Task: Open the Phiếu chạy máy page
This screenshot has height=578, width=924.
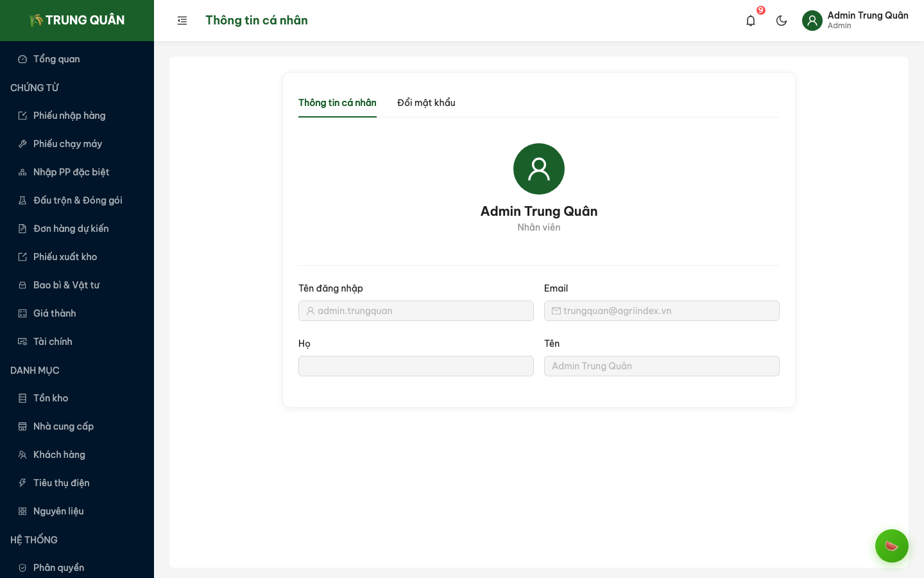Action: coord(67,144)
